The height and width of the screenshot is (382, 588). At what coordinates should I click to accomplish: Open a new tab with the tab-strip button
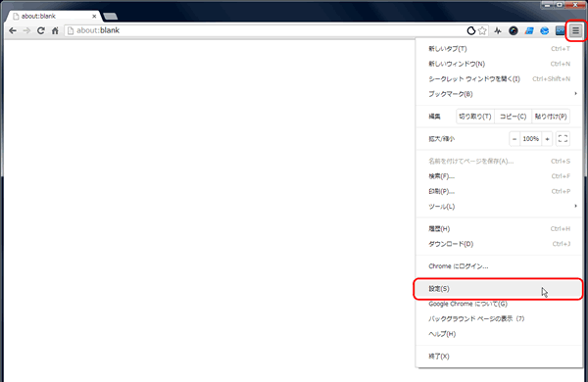pos(110,16)
